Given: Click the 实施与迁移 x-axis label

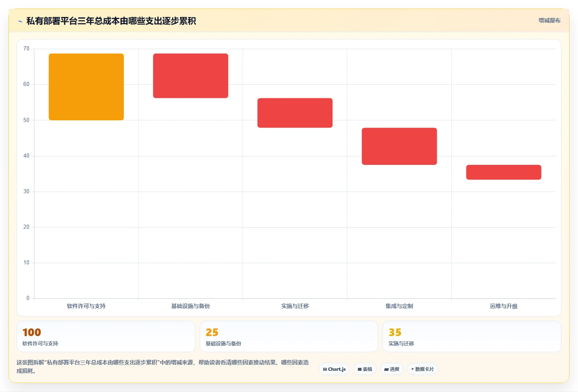Looking at the screenshot, I should (295, 306).
